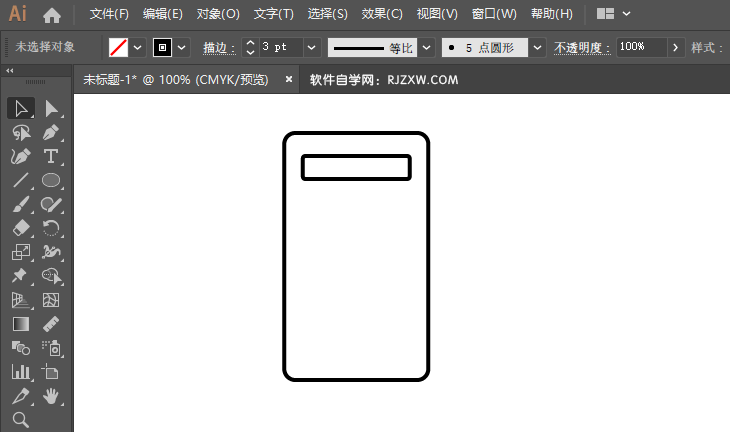Viewport: 730px width, 432px height.
Task: Expand the opacity slider arrow
Action: pyautogui.click(x=676, y=47)
